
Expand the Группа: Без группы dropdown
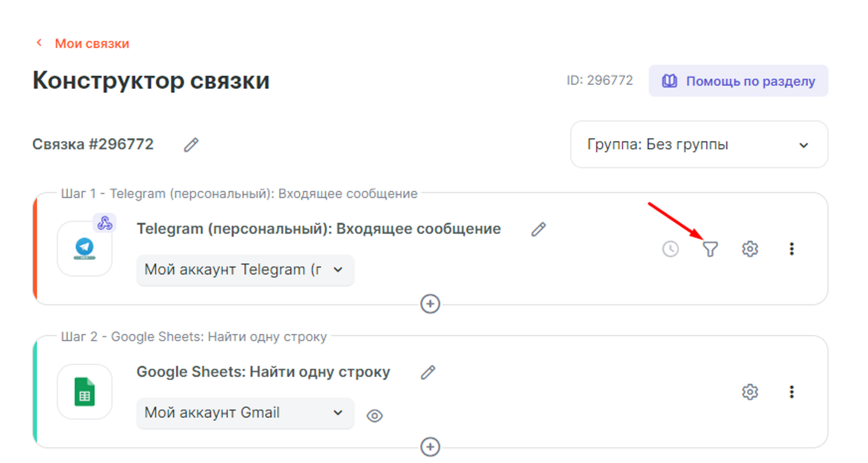(x=699, y=144)
